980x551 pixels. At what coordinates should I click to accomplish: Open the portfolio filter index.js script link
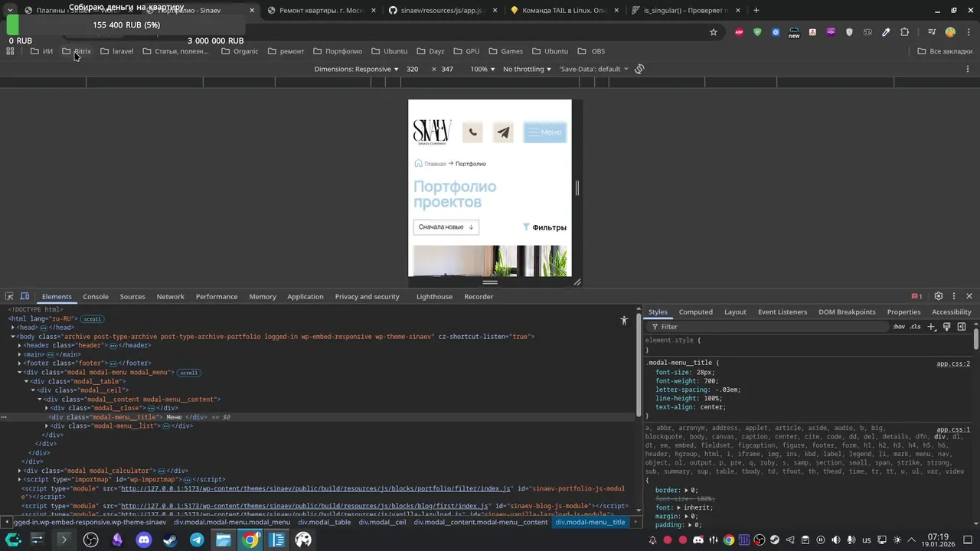315,488
